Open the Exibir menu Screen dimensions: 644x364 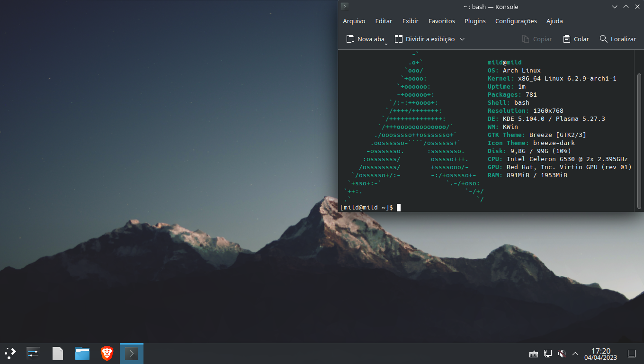tap(411, 21)
